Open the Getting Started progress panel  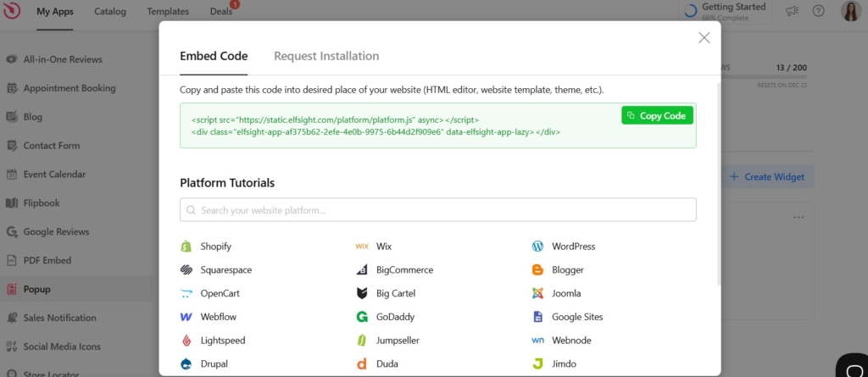(x=726, y=12)
